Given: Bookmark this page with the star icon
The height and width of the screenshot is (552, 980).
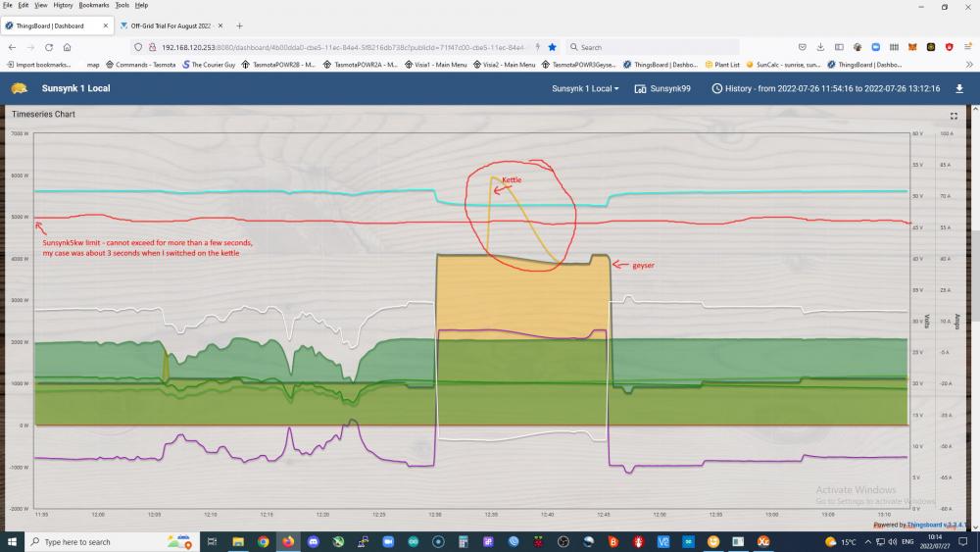Looking at the screenshot, I should [553, 47].
